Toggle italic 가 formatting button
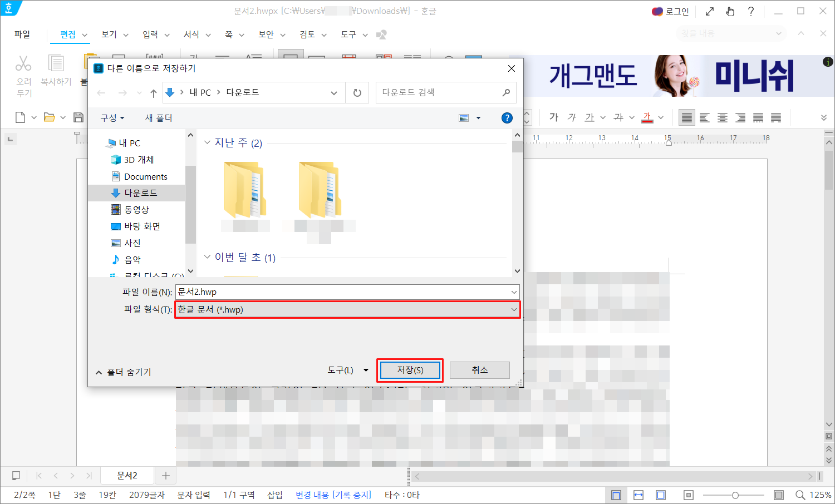The width and height of the screenshot is (835, 504). tap(572, 117)
